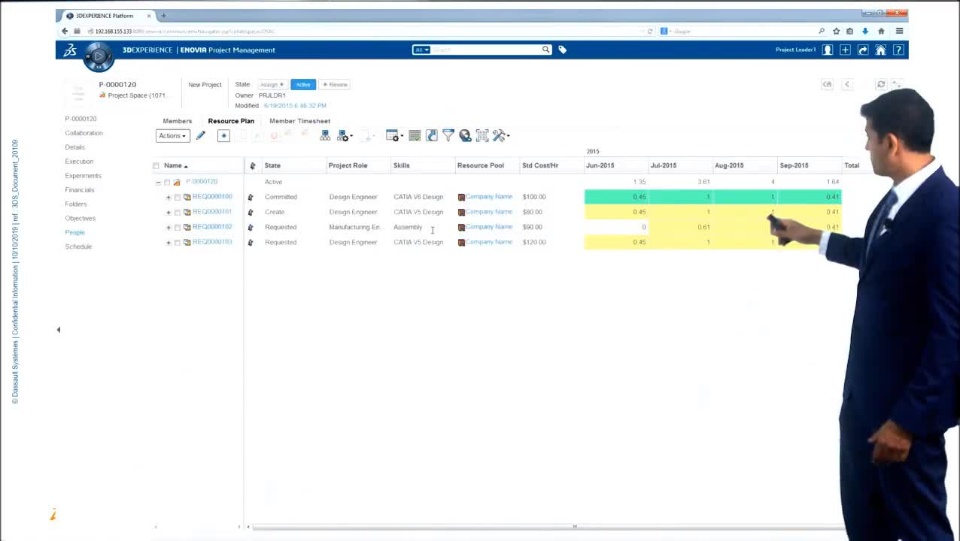Click the Assign state button
Screen dimensions: 960x541
(272, 84)
